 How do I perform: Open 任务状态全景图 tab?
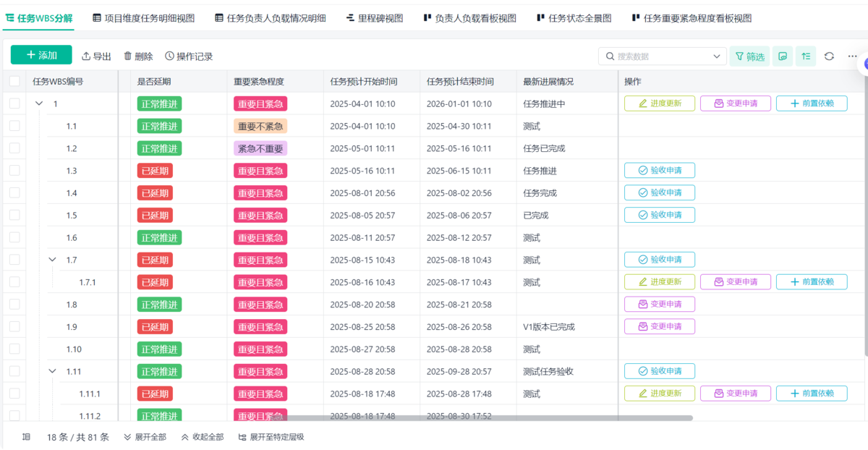tap(574, 18)
